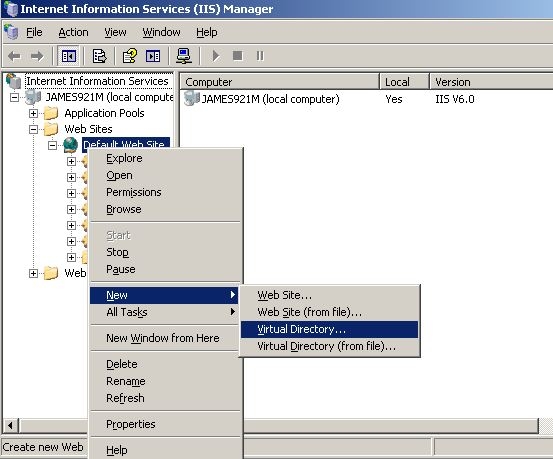Choose Rename in the context menu
Image resolution: width=553 pixels, height=459 pixels.
coord(164,381)
